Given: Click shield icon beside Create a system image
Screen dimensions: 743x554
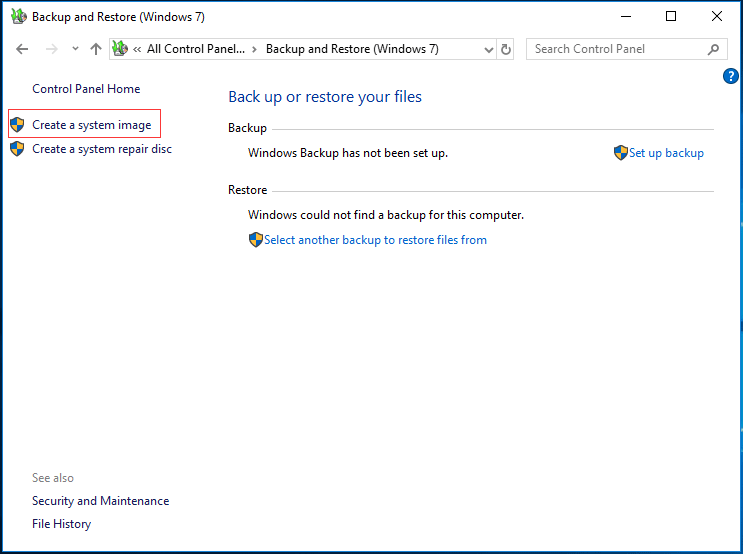Looking at the screenshot, I should coord(17,125).
